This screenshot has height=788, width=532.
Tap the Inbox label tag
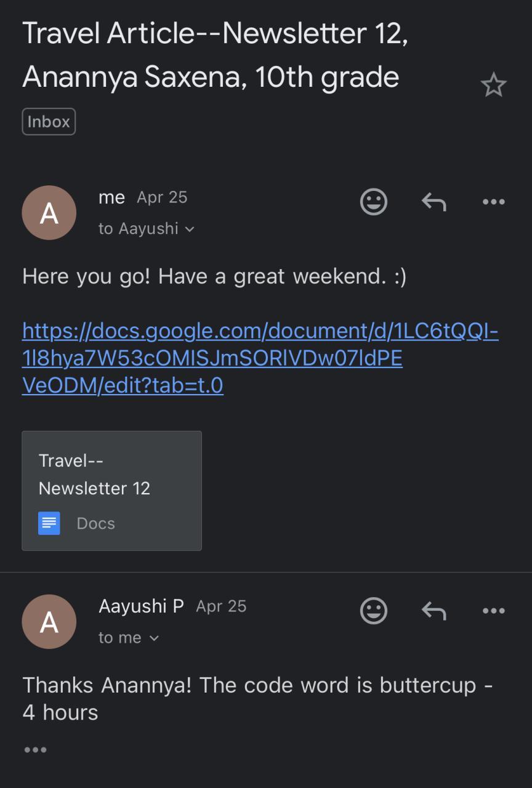pyautogui.click(x=49, y=122)
